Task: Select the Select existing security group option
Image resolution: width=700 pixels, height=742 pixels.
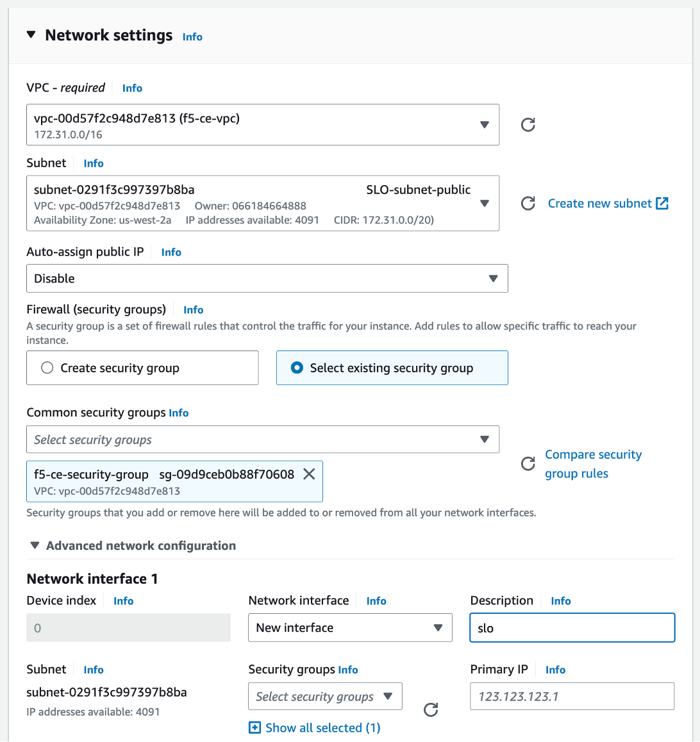Action: pos(296,367)
